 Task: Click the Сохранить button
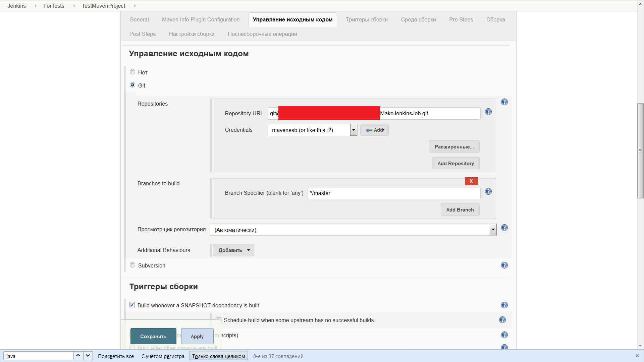[153, 336]
